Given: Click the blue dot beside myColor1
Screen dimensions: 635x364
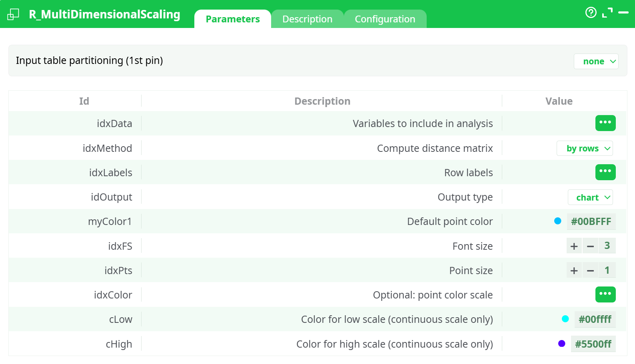Looking at the screenshot, I should [x=558, y=221].
